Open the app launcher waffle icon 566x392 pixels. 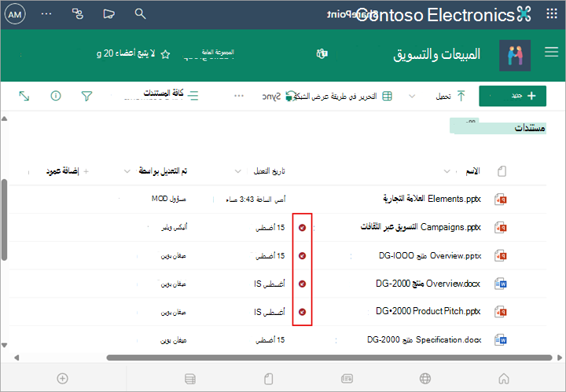pyautogui.click(x=552, y=14)
